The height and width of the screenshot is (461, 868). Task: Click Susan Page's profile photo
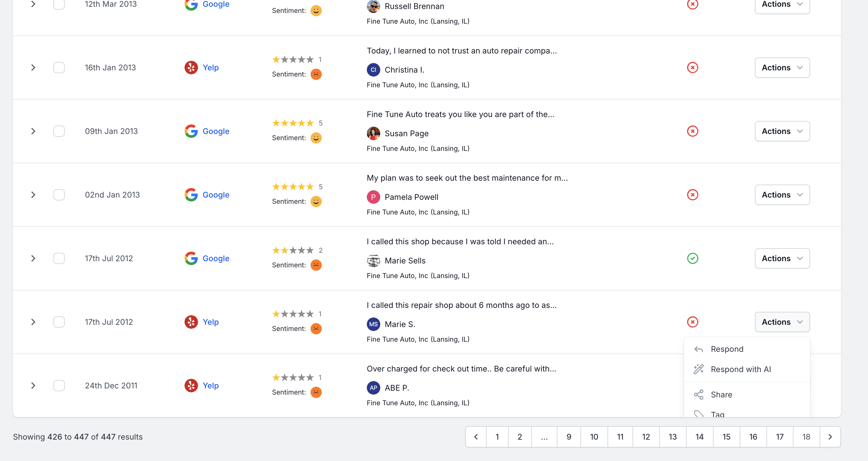coord(373,134)
